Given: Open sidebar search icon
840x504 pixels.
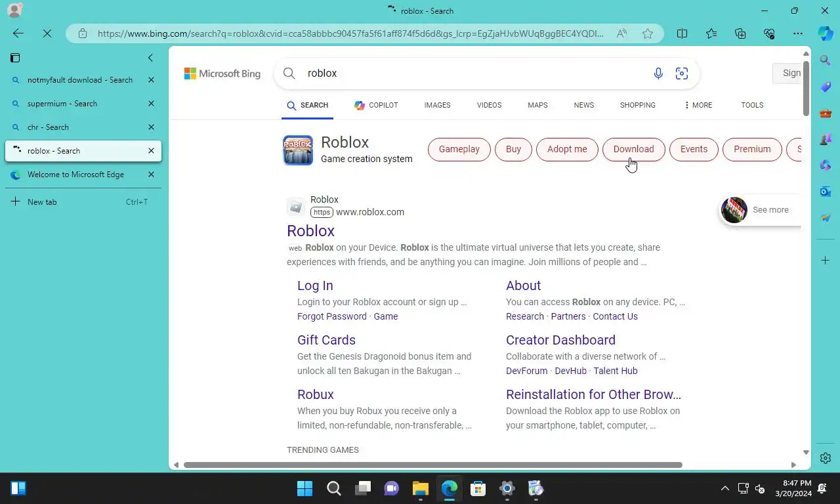Looking at the screenshot, I should tap(826, 60).
